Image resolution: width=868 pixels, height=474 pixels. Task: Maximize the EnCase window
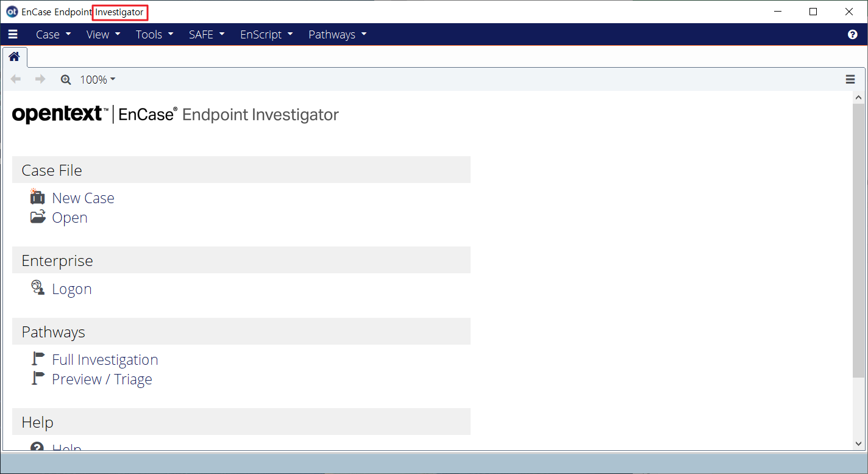813,12
